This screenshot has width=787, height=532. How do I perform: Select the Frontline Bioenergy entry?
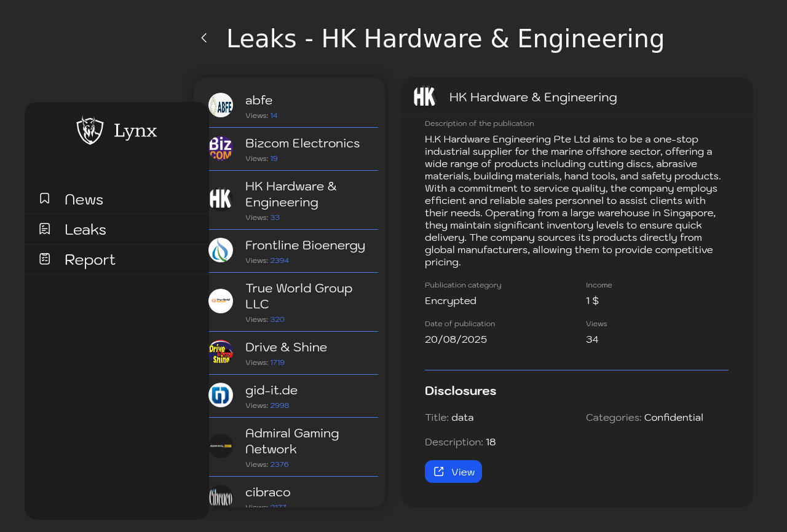click(293, 251)
